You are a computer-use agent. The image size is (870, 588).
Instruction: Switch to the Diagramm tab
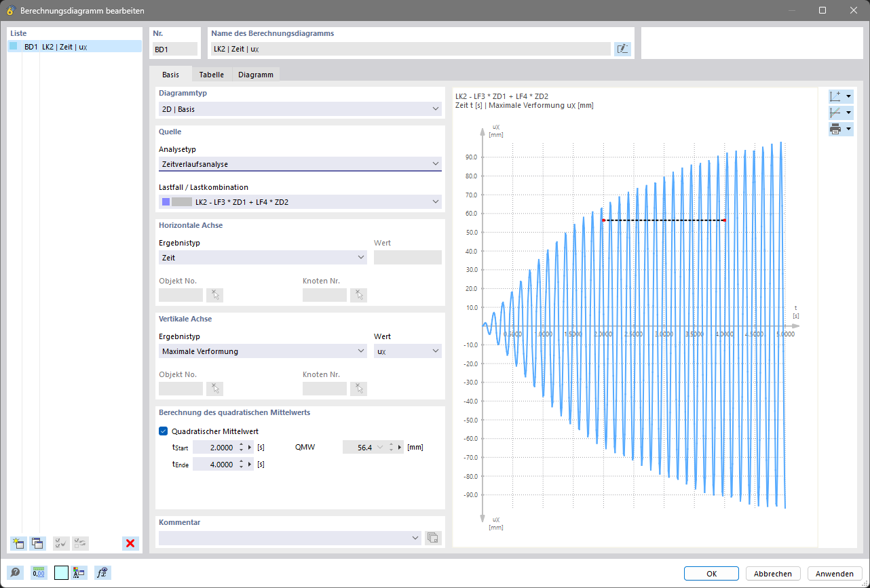(x=256, y=75)
